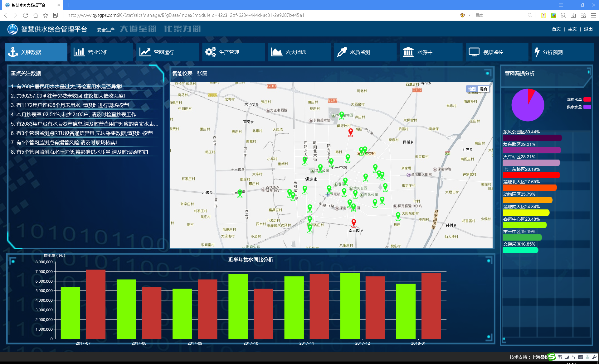599x364 pixels.
Task: Toggle the Sogou 五 input mode
Action: pos(560,357)
